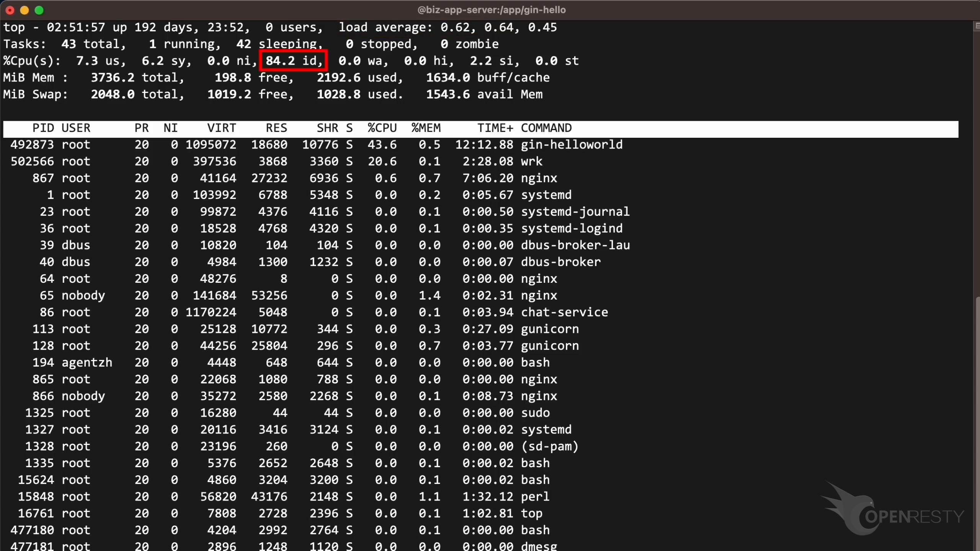Click the perl process with PID 15848
This screenshot has height=551, width=980.
[x=535, y=497]
